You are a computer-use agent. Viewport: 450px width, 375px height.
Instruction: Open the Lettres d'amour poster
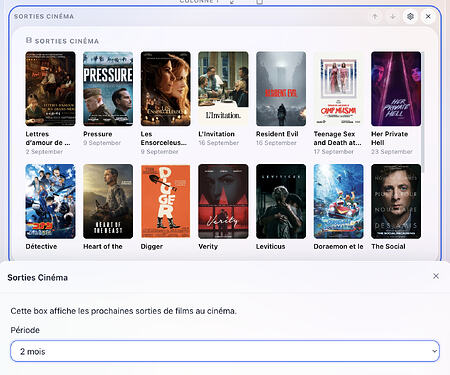(x=50, y=89)
